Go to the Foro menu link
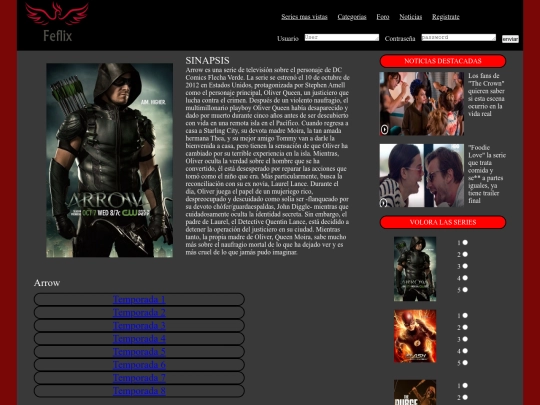 point(383,17)
